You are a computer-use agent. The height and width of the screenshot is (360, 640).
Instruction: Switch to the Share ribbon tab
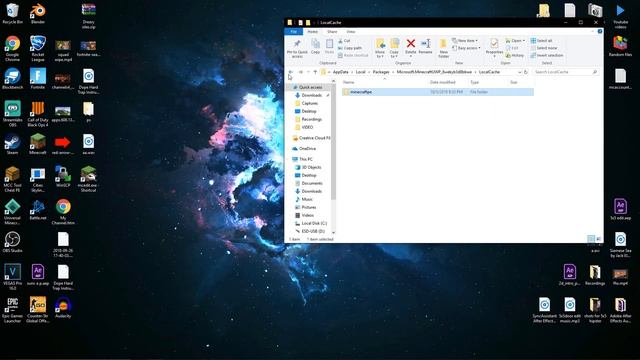tap(332, 31)
